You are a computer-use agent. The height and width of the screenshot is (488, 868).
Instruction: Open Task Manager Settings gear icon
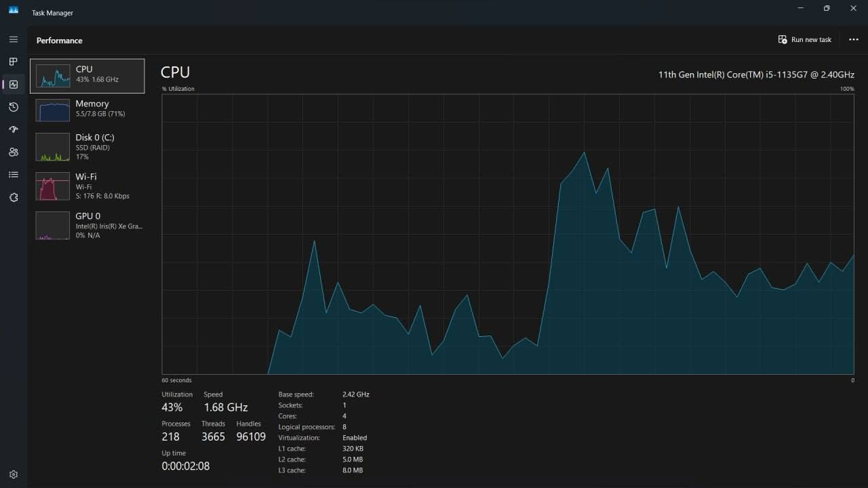point(14,474)
